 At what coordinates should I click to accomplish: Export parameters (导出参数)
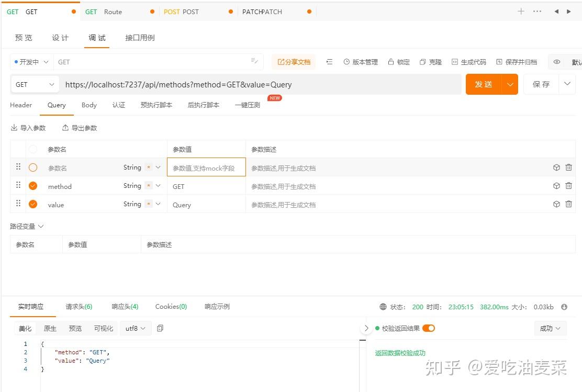pos(80,128)
